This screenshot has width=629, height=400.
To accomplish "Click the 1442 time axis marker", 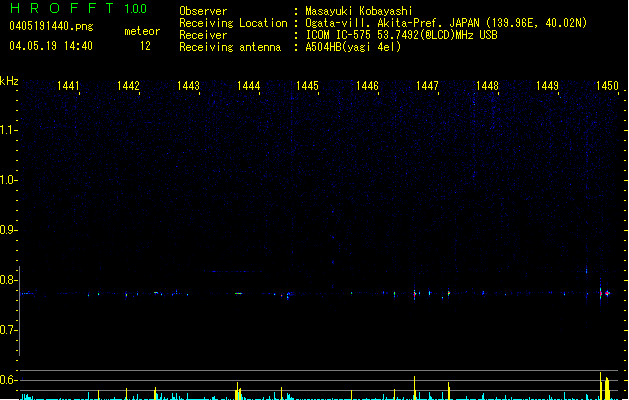I will click(128, 85).
